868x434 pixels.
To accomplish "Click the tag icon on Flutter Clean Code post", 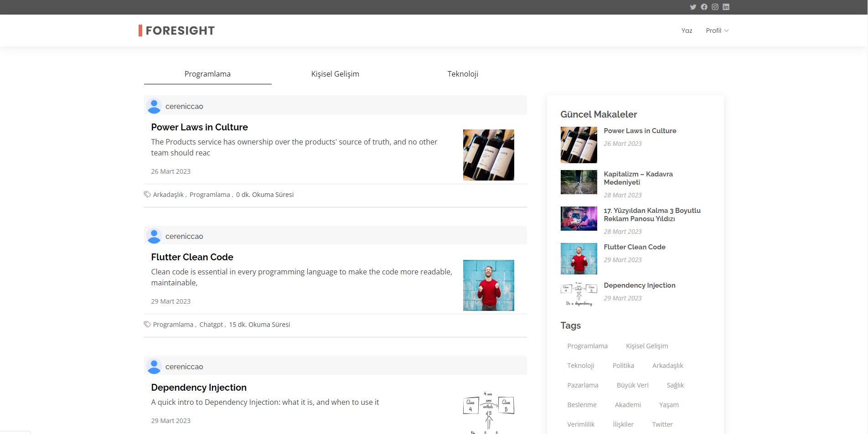I will [x=147, y=324].
